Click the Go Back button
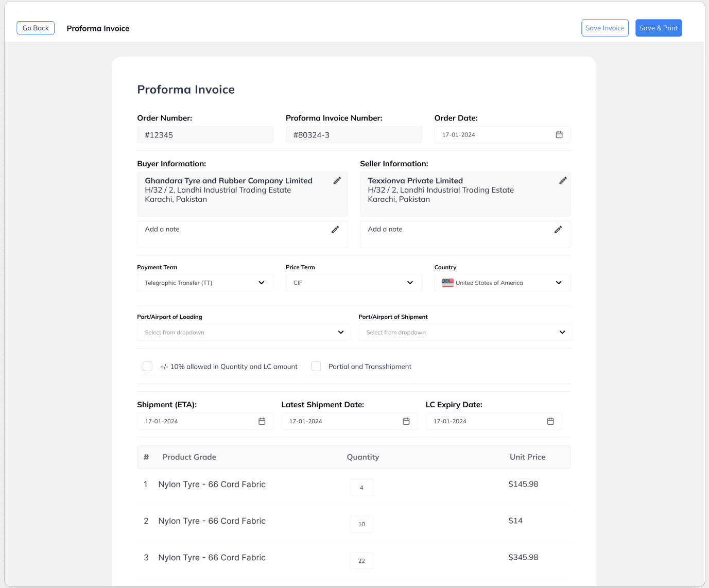This screenshot has width=709, height=588. [36, 28]
